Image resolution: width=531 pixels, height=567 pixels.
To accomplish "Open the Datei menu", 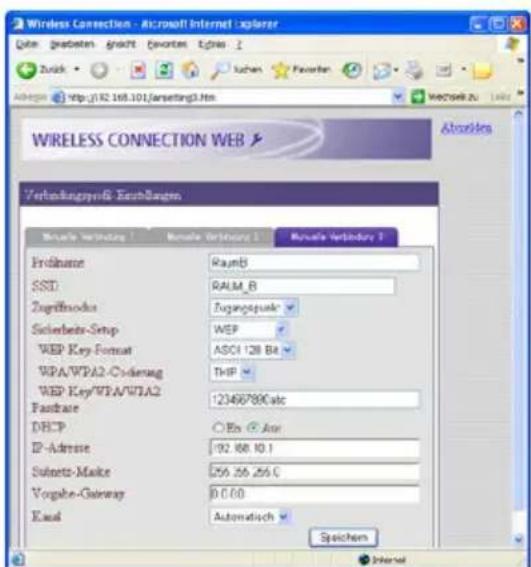I will tap(26, 44).
